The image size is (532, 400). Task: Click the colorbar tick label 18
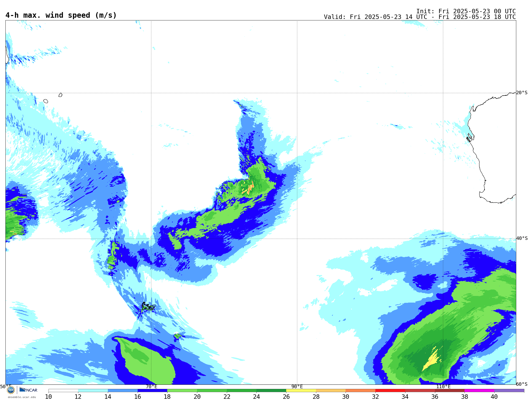click(167, 397)
